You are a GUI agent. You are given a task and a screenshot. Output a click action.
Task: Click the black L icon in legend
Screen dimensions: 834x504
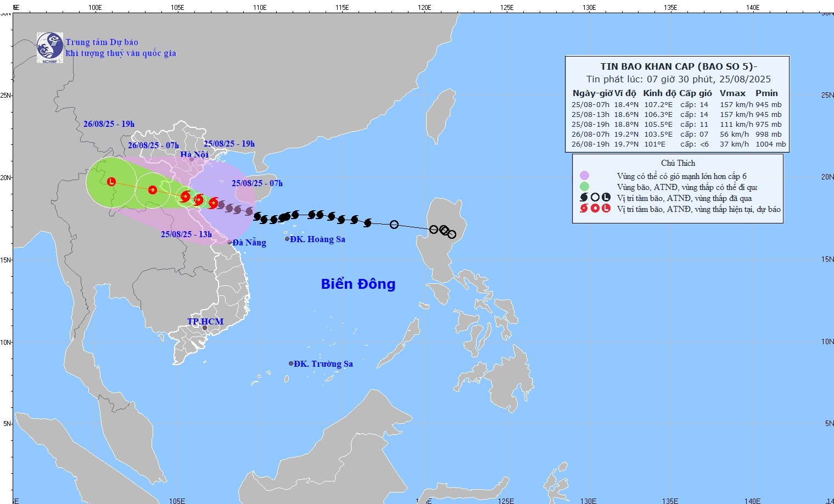606,198
